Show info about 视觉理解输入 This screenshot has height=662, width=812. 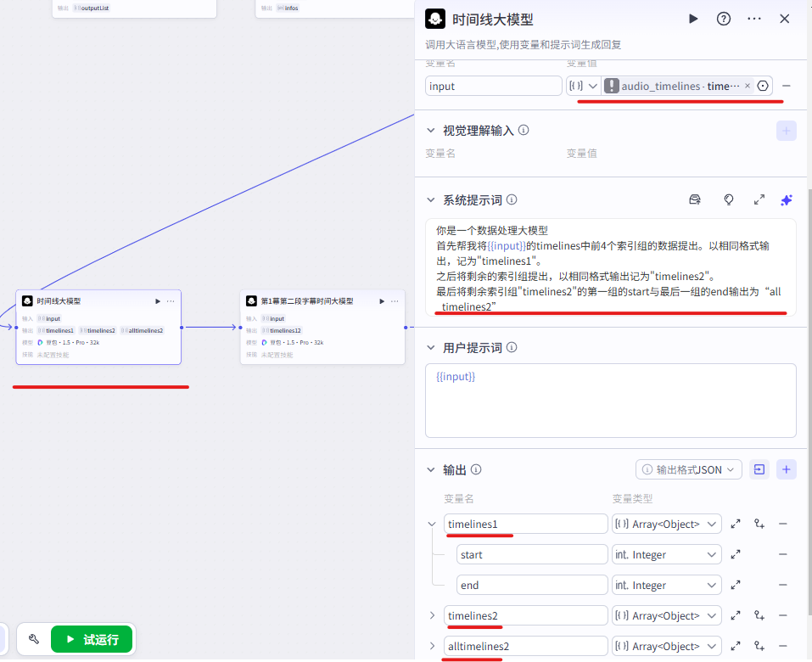click(524, 130)
